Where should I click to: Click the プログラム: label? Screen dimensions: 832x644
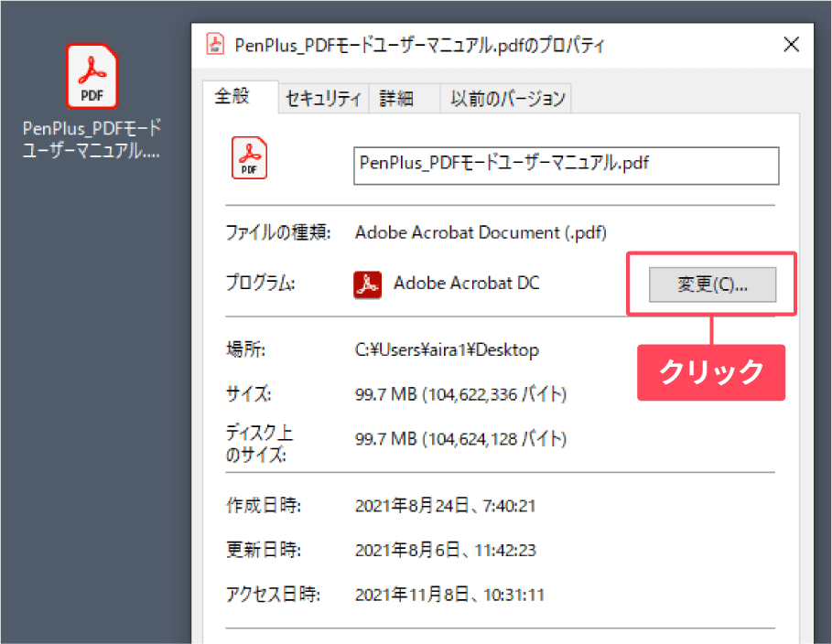tap(261, 283)
